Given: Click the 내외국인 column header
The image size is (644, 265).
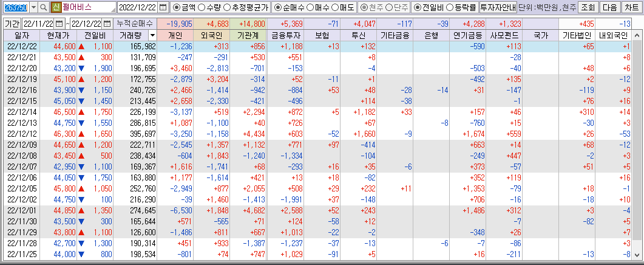Looking at the screenshot, I should pos(614,36).
